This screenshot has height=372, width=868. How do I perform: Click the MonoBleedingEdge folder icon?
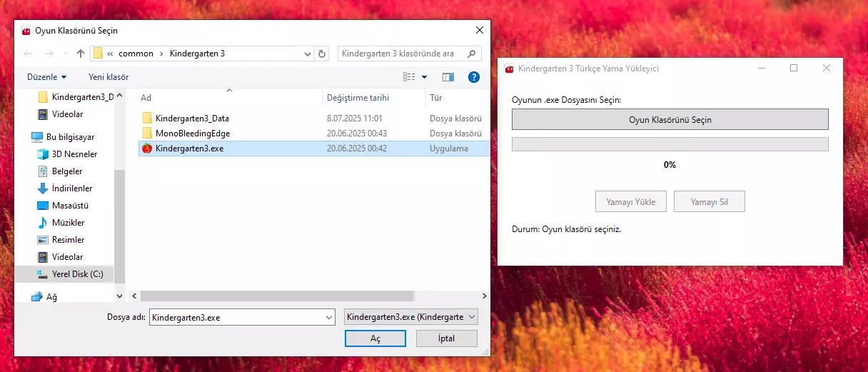[147, 134]
